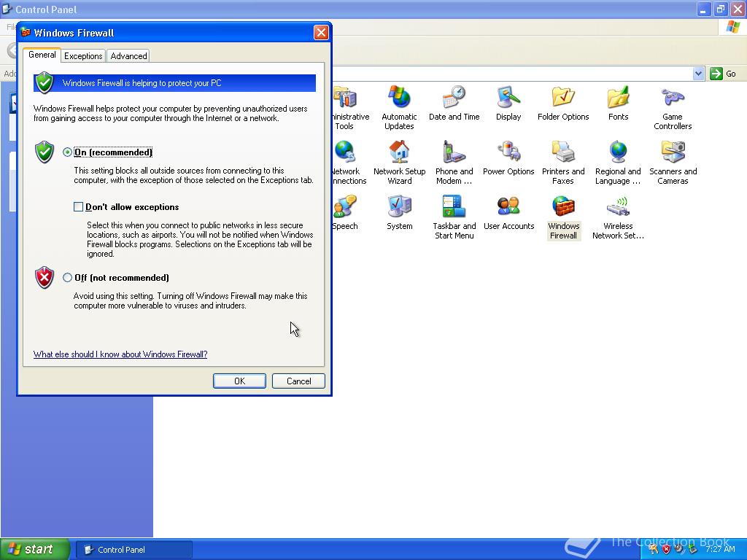747x560 pixels.
Task: Click Control Panel taskbar button
Action: pos(134,550)
